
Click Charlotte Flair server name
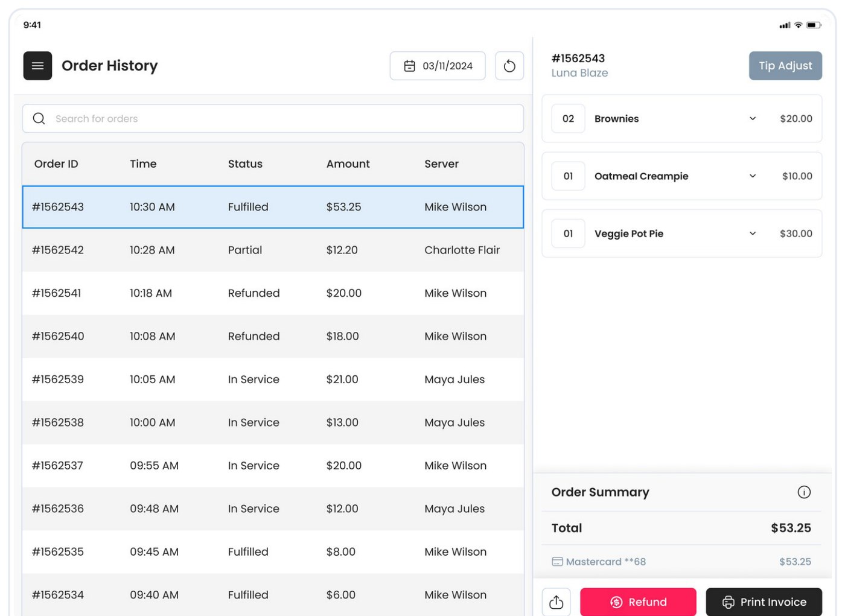click(462, 250)
